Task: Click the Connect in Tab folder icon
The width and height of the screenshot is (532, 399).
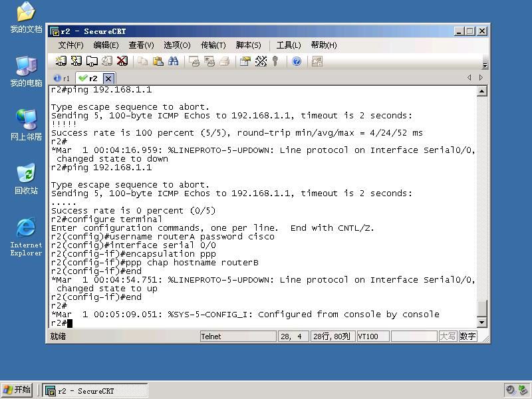Action: point(92,61)
